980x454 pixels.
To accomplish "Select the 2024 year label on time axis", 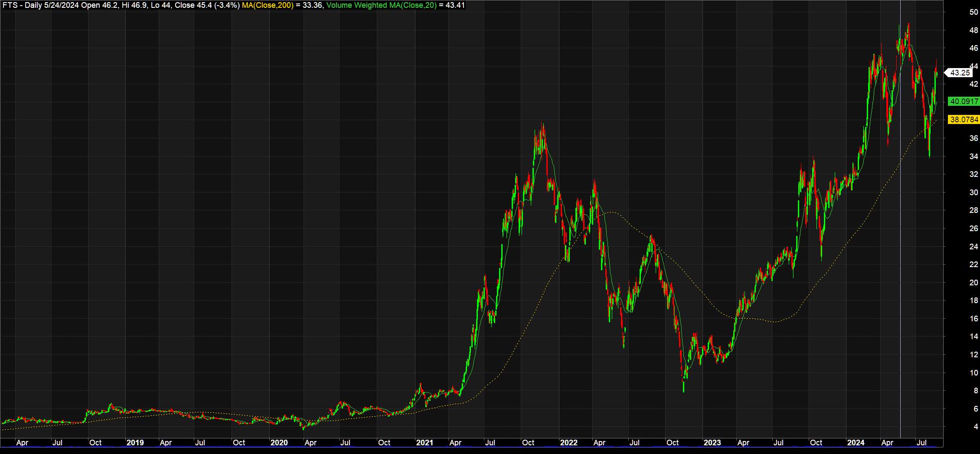I will pos(856,443).
